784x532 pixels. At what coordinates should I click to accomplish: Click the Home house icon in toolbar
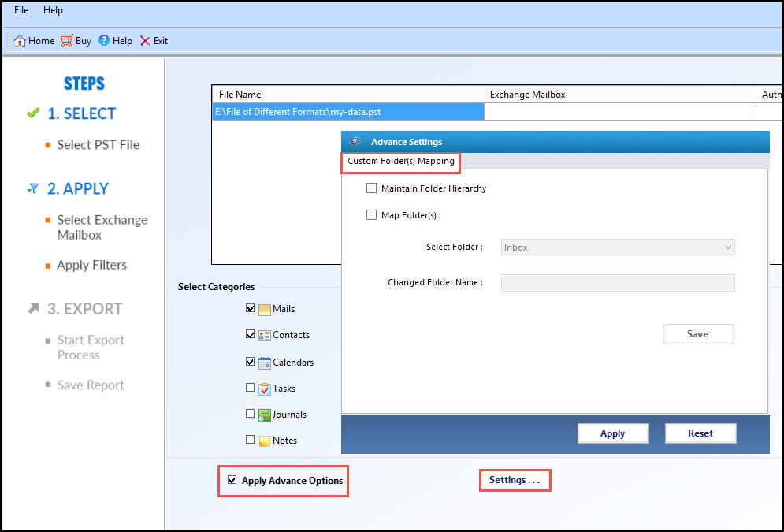[20, 40]
